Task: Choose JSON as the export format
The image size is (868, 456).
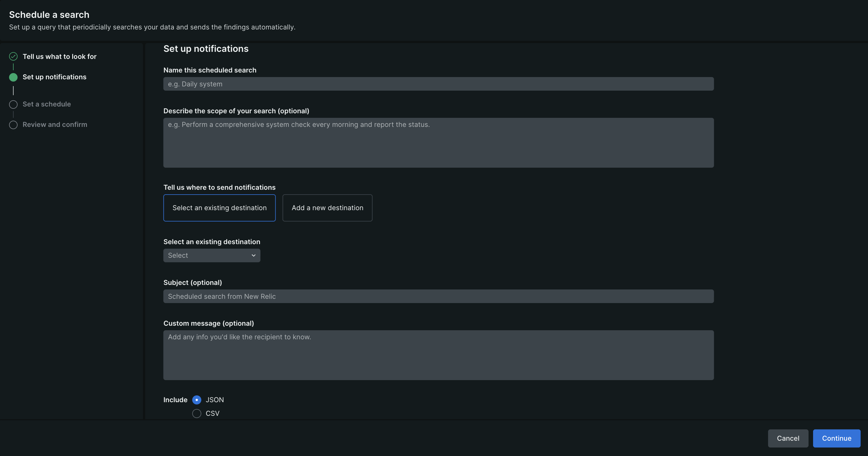Action: (196, 400)
